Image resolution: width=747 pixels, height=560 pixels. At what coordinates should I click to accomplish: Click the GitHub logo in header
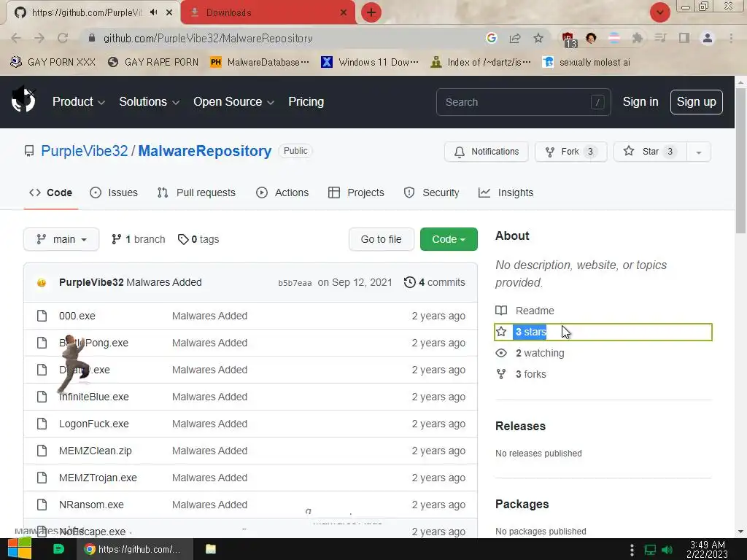23,101
